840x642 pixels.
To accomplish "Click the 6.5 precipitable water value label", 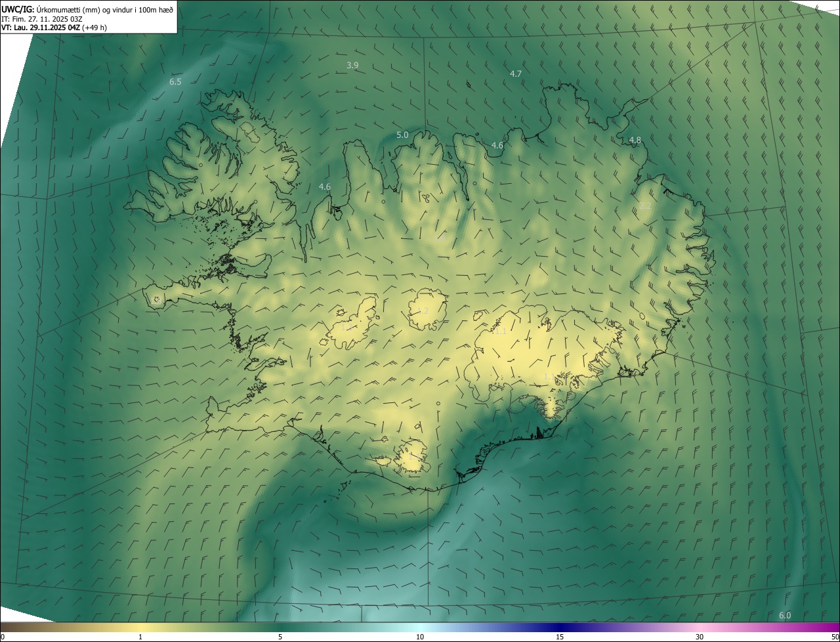I will 175,81.
